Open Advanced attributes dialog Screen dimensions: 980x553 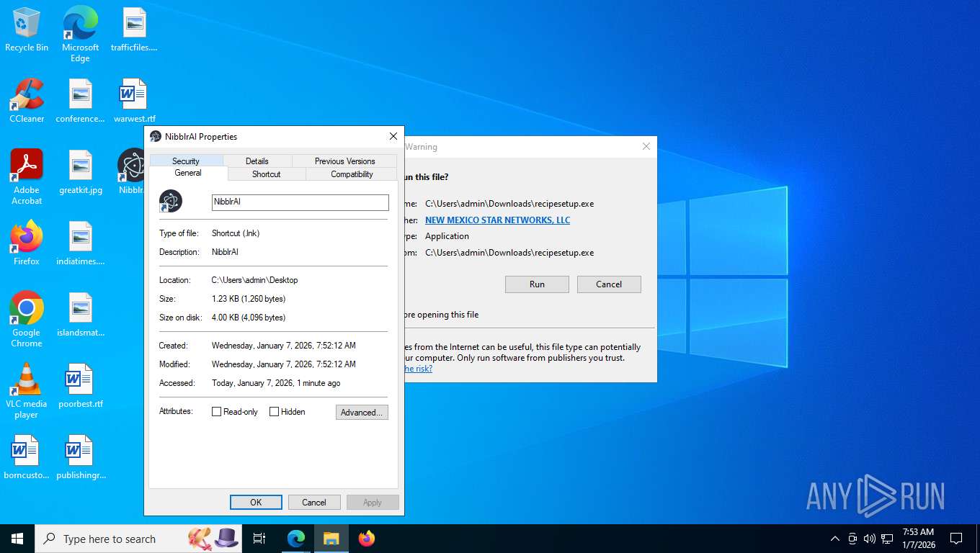(x=362, y=413)
